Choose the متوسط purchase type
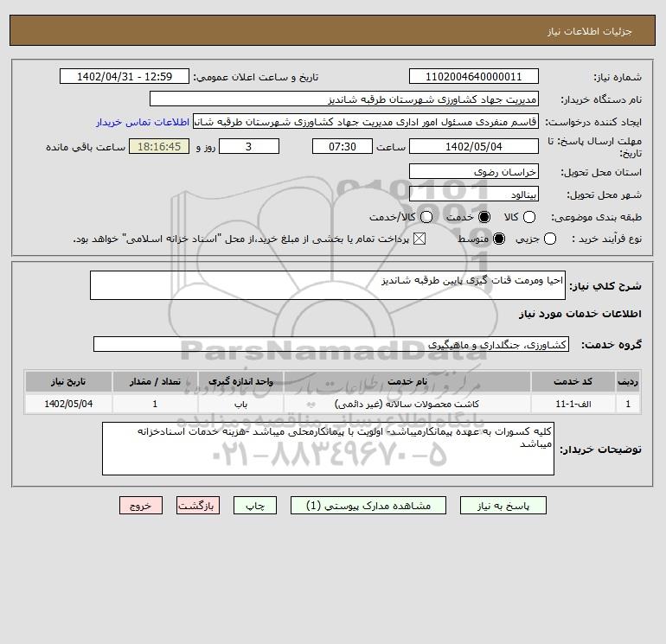The height and width of the screenshot is (644, 666). pos(499,239)
